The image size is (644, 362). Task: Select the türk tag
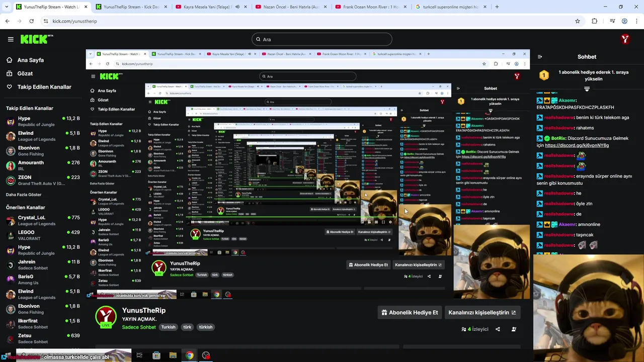coord(187,327)
